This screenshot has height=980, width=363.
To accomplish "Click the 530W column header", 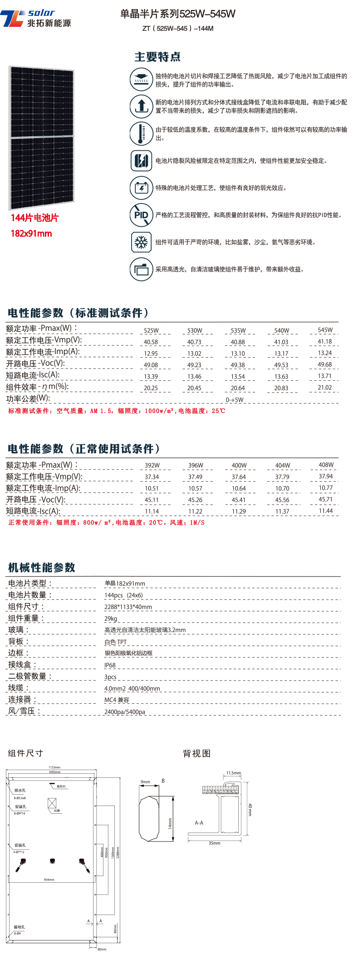I will [195, 330].
